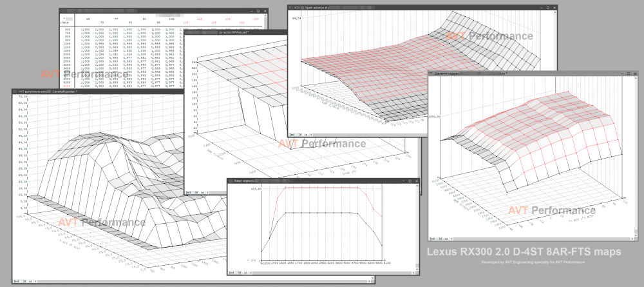The image size is (644, 287).
Task: Close the Spark advance map window
Action: click(x=553, y=6)
